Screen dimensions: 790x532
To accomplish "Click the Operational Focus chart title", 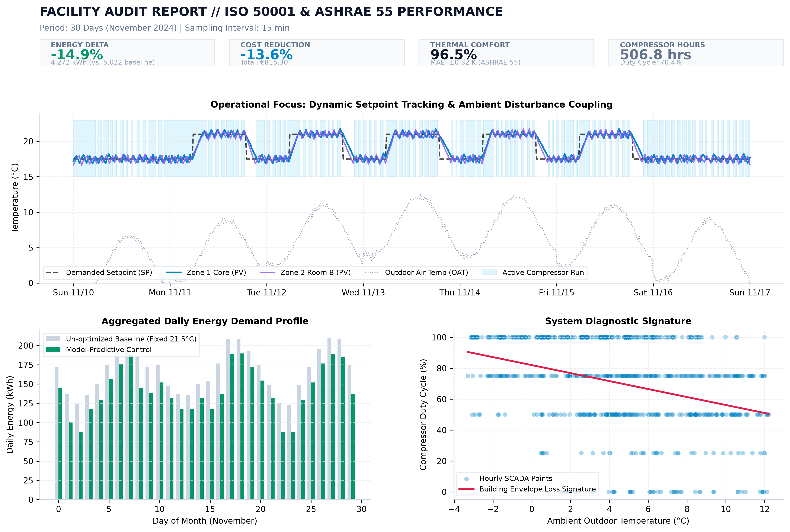I will tap(411, 105).
